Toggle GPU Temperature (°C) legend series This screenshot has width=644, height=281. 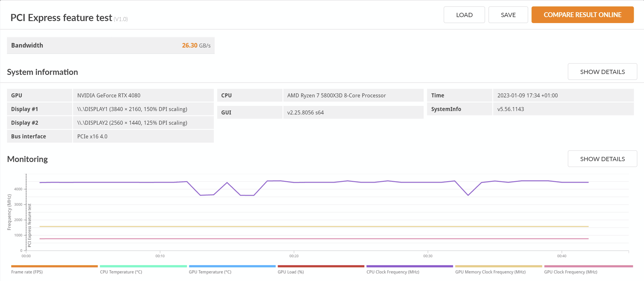(210, 272)
